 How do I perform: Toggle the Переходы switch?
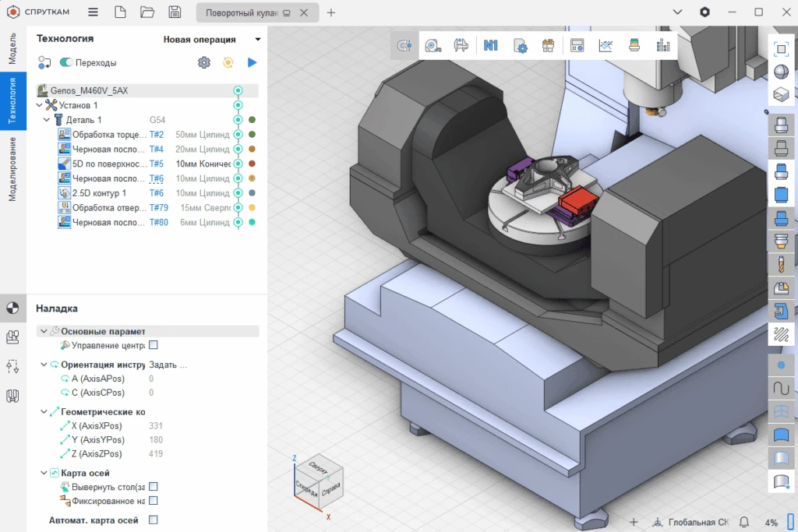(66, 62)
